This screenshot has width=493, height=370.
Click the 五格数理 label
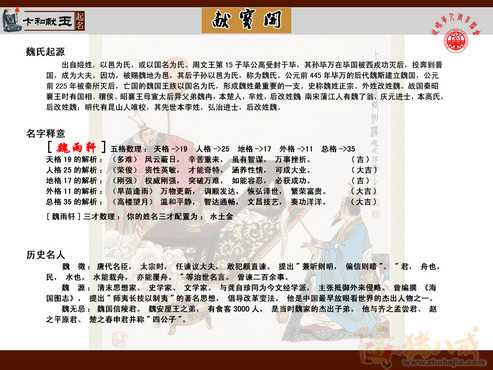click(128, 149)
